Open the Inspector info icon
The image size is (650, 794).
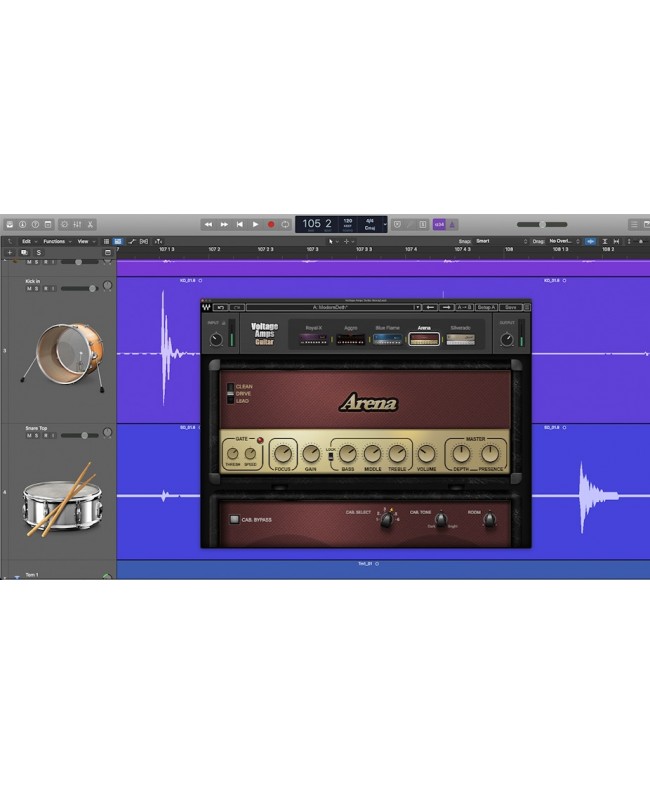pos(22,224)
